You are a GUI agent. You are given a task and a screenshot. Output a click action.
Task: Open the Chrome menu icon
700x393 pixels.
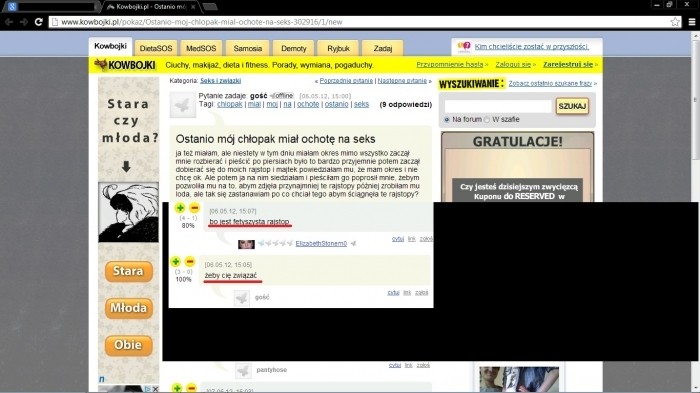pyautogui.click(x=692, y=21)
